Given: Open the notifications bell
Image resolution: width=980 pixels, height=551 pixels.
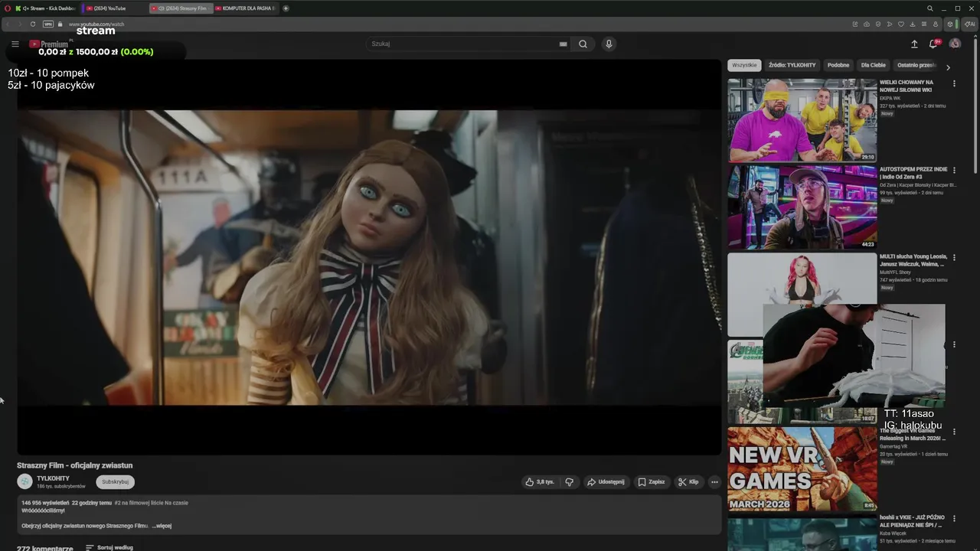Looking at the screenshot, I should [x=933, y=44].
